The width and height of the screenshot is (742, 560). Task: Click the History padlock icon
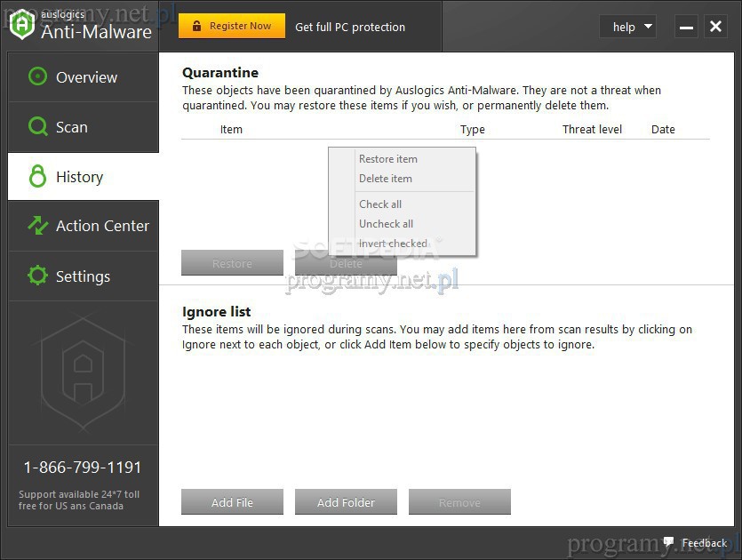pos(37,177)
